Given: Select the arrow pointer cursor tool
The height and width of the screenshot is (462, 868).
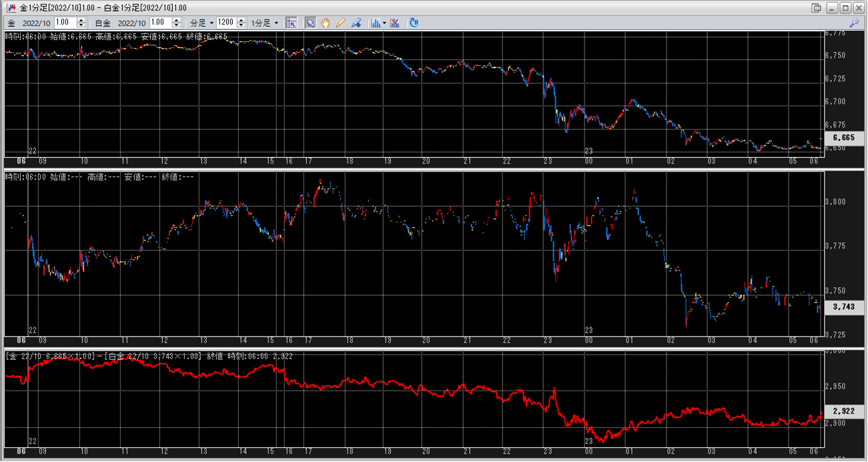Looking at the screenshot, I should tap(310, 23).
